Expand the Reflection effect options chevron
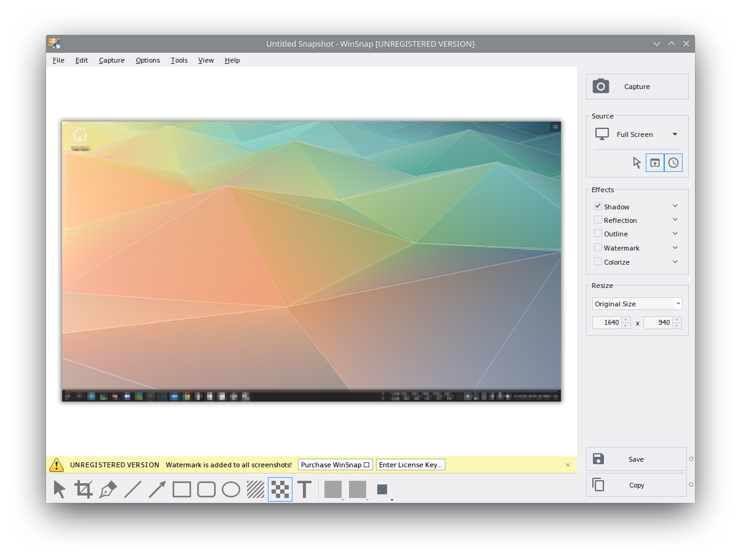This screenshot has height=560, width=741. [675, 220]
